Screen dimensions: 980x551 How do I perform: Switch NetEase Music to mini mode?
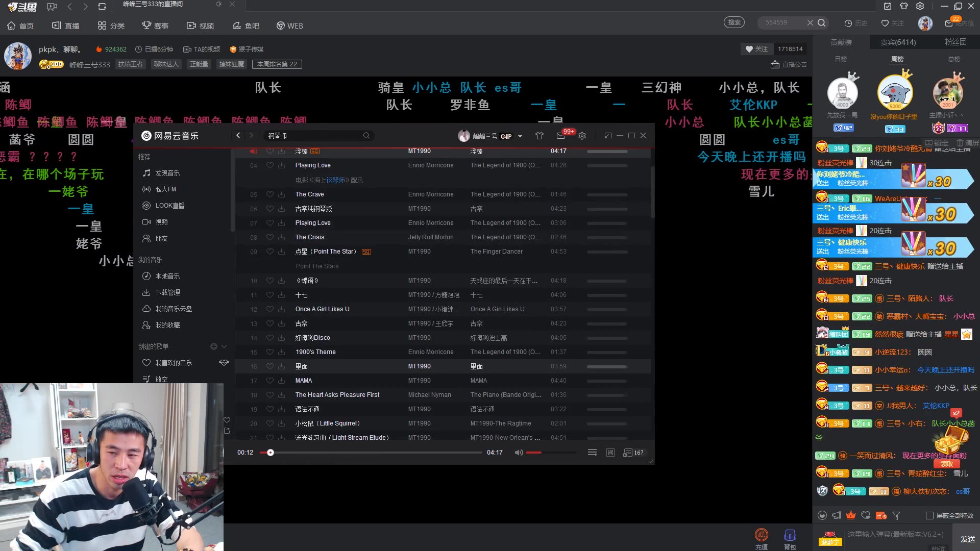(x=608, y=136)
